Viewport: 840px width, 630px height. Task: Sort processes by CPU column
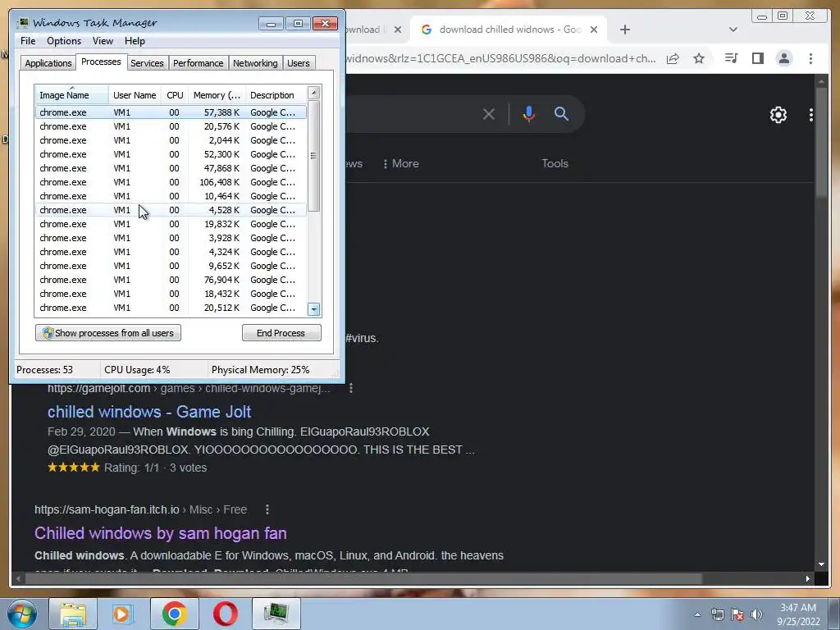coord(175,95)
